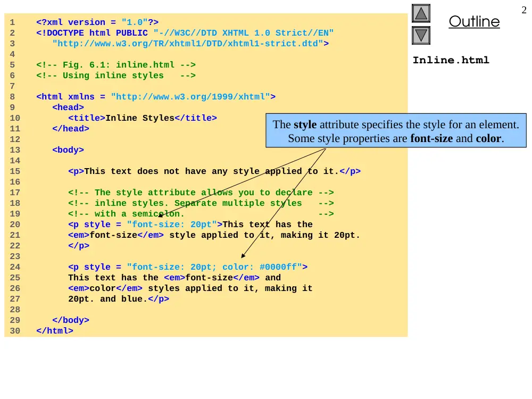Select the standalone "</p>" tag on line 22
Screen dimensions: 532x399
coord(79,246)
